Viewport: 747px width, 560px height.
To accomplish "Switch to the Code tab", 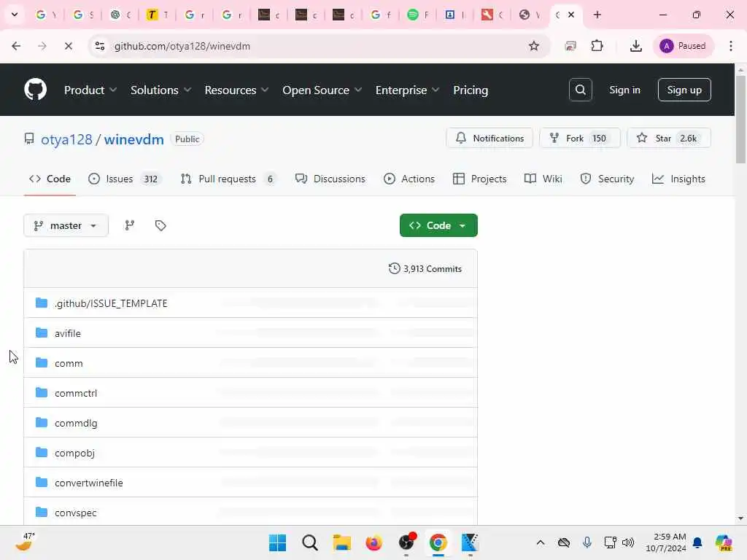I will point(50,179).
